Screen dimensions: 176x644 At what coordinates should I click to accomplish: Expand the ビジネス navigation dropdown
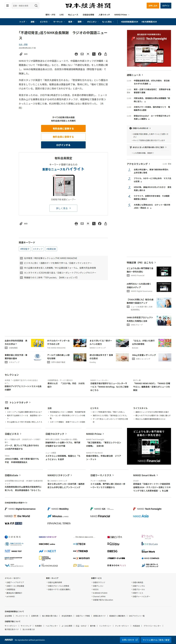[x=45, y=22]
